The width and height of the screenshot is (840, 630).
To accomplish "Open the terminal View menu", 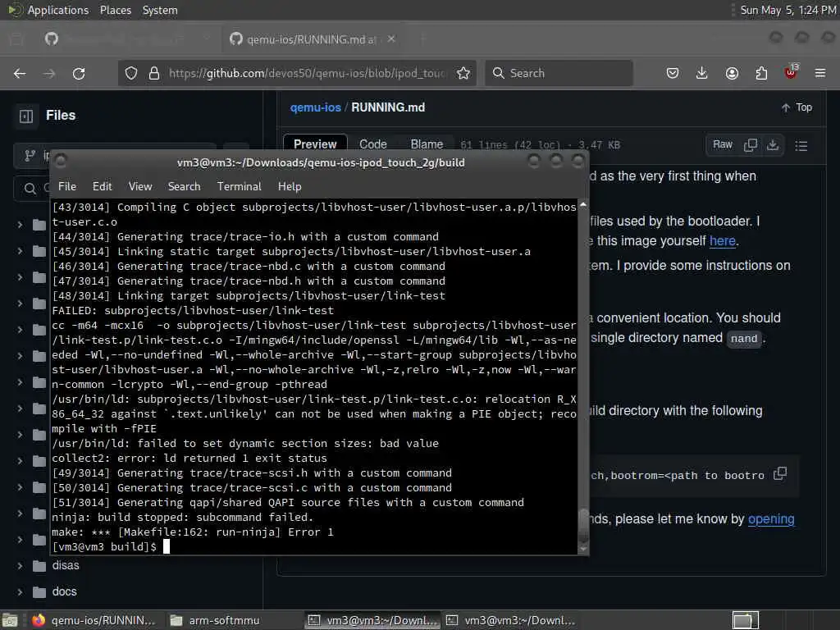I will click(x=139, y=186).
